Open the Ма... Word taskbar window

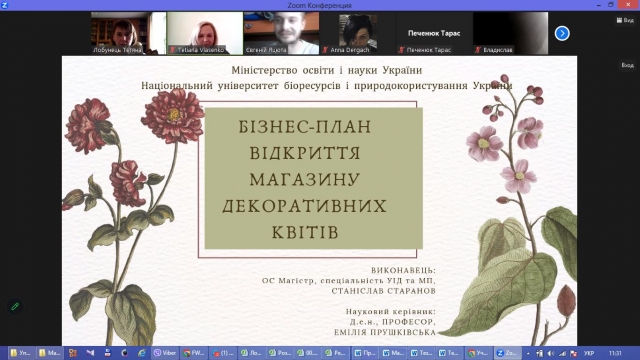[393, 353]
